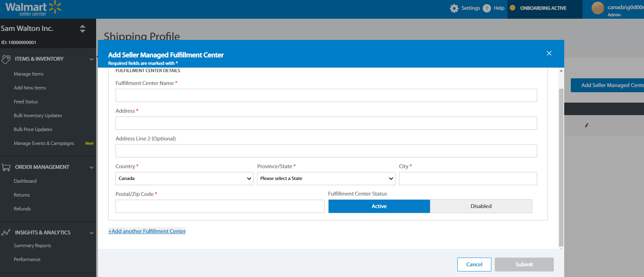Click the Settings gear icon
The height and width of the screenshot is (277, 644).
(454, 8)
